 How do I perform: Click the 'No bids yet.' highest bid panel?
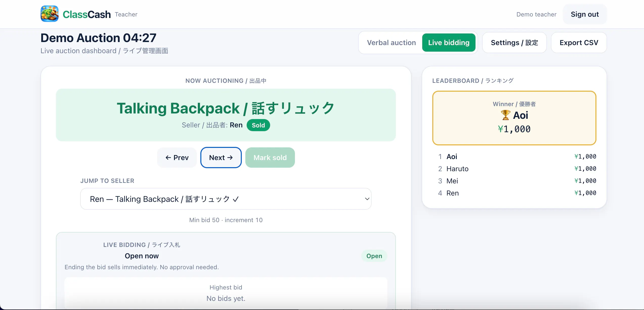pyautogui.click(x=226, y=293)
